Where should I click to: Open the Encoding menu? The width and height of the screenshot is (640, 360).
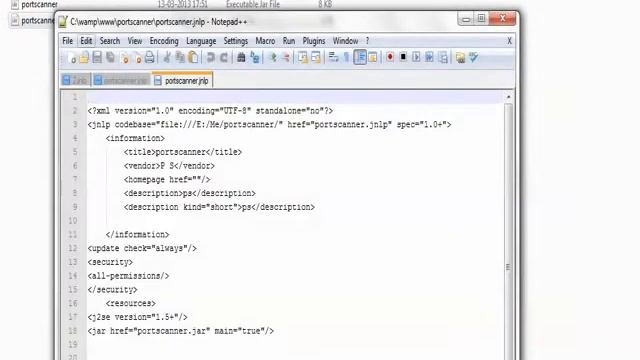coord(164,41)
